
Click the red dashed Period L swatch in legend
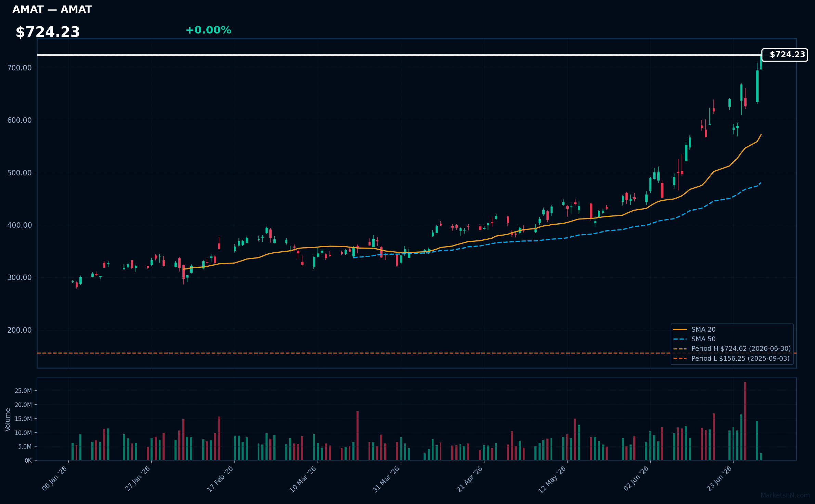coord(680,359)
